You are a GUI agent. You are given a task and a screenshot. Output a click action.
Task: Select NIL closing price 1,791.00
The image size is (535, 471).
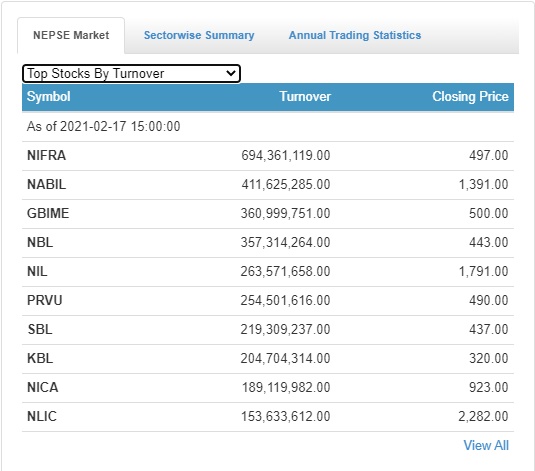483,271
